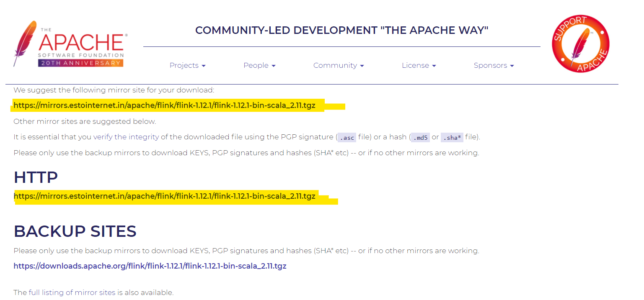
Task: Click the .md5 hash badge
Action: pyautogui.click(x=420, y=137)
